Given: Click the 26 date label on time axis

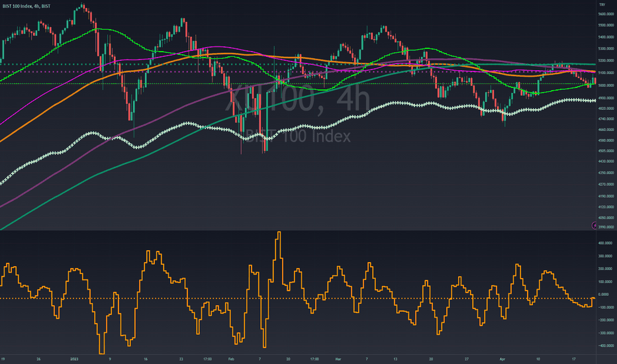Looking at the screenshot, I should tap(38, 359).
